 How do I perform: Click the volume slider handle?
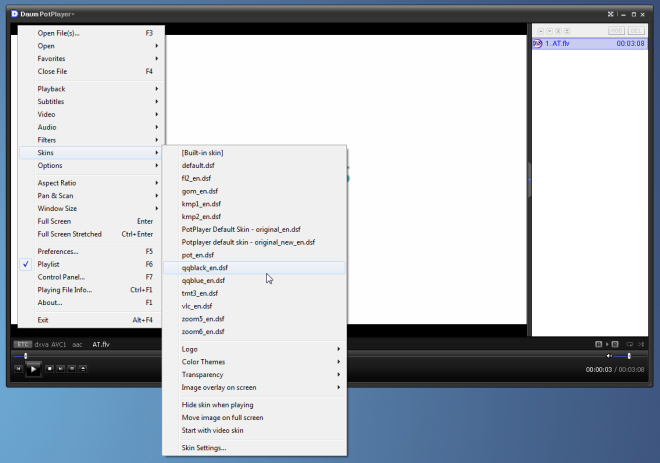pos(629,356)
